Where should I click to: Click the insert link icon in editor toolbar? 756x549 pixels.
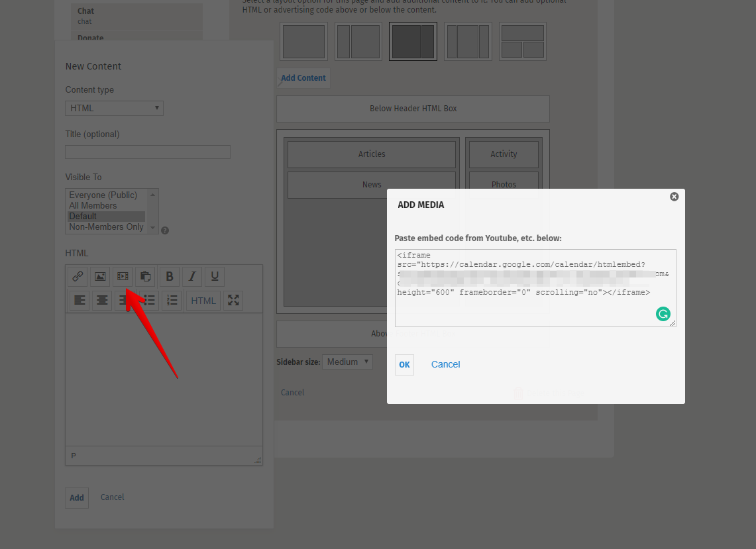pyautogui.click(x=78, y=276)
